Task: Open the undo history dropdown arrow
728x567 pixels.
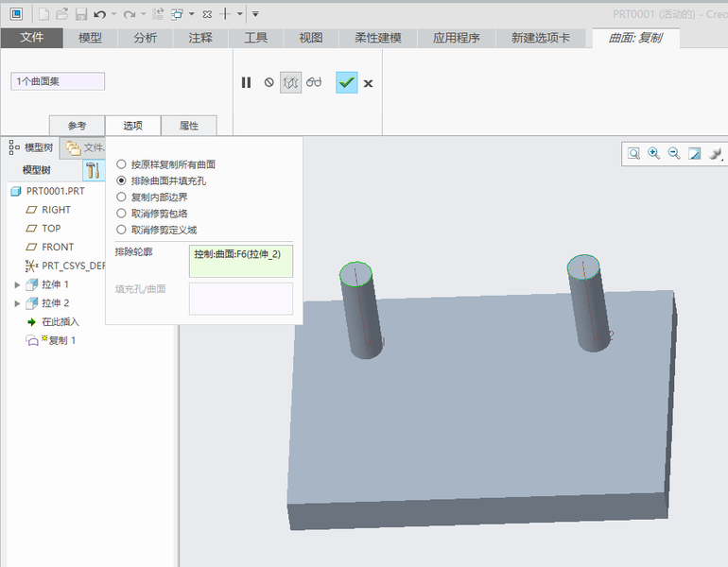Action: click(x=113, y=14)
